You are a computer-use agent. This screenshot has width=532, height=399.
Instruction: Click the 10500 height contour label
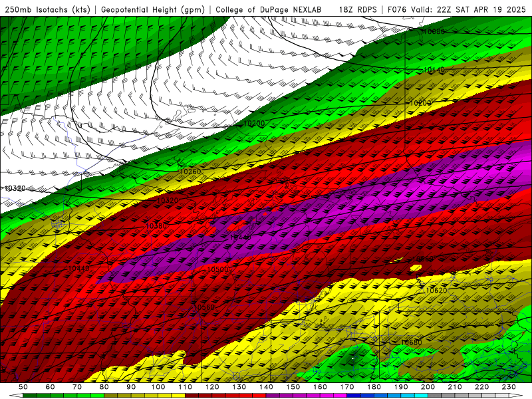(x=217, y=269)
